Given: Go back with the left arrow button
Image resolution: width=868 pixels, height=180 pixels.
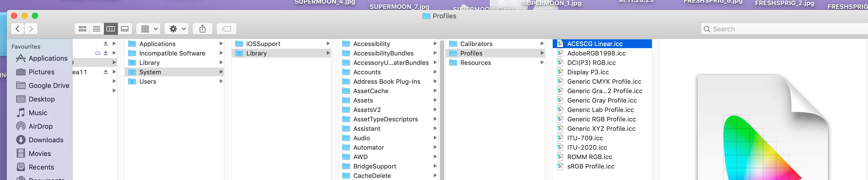Looking at the screenshot, I should pos(17,29).
